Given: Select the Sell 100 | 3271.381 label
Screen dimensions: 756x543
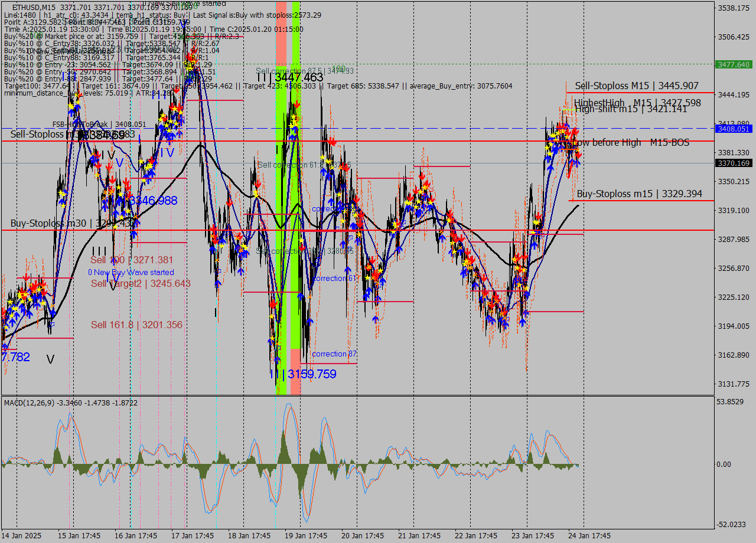Looking at the screenshot, I should (x=132, y=260).
